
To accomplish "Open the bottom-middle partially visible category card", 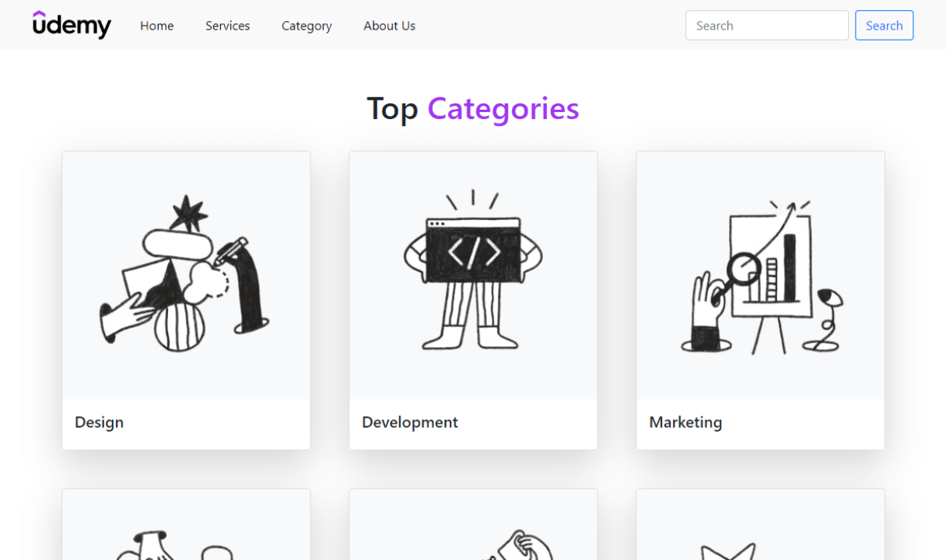I will [x=473, y=529].
